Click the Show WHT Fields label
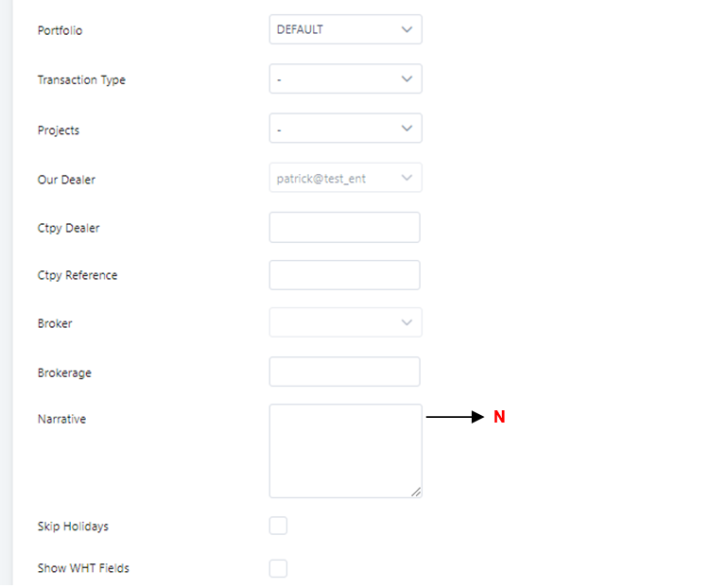 83,568
